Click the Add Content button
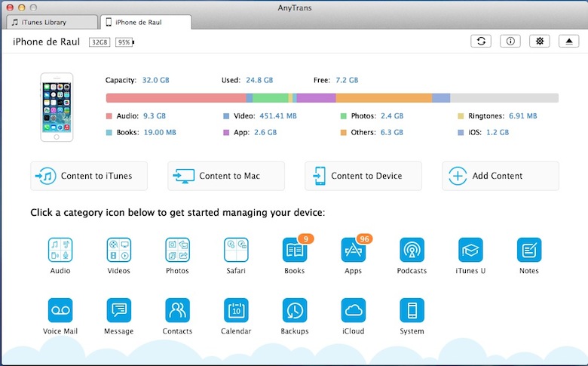 pyautogui.click(x=501, y=176)
